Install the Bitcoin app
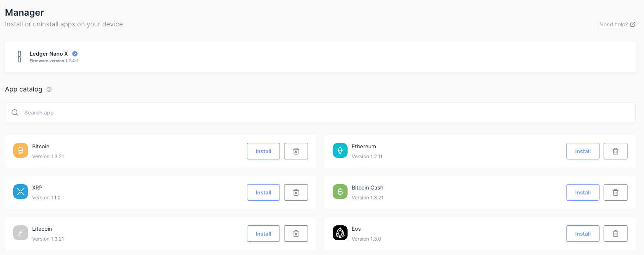The height and width of the screenshot is (255, 644). click(263, 151)
